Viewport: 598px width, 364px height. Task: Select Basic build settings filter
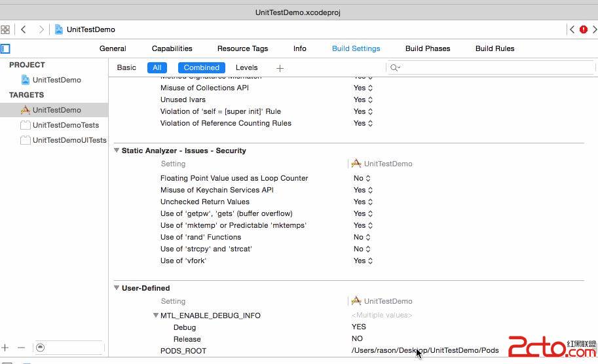[x=126, y=67]
